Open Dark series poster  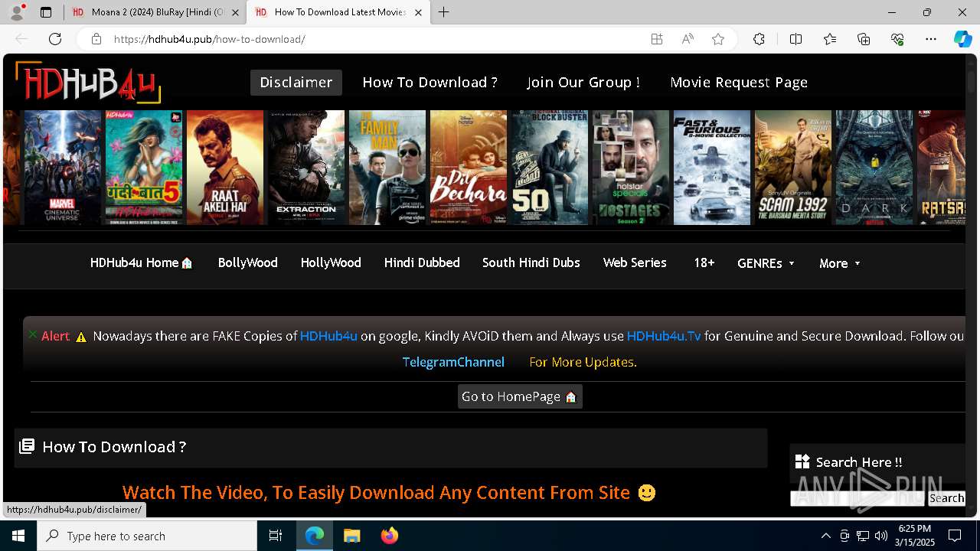coord(874,168)
